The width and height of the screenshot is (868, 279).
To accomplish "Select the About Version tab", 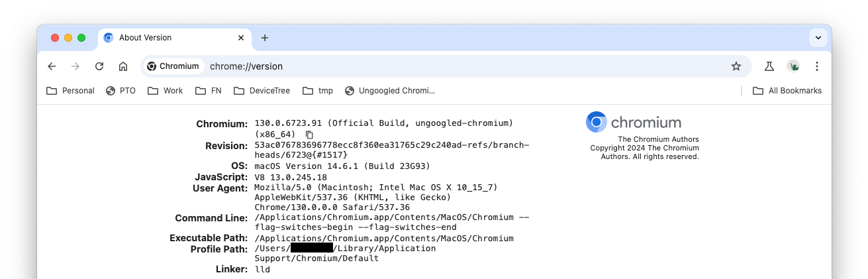I will pyautogui.click(x=174, y=38).
